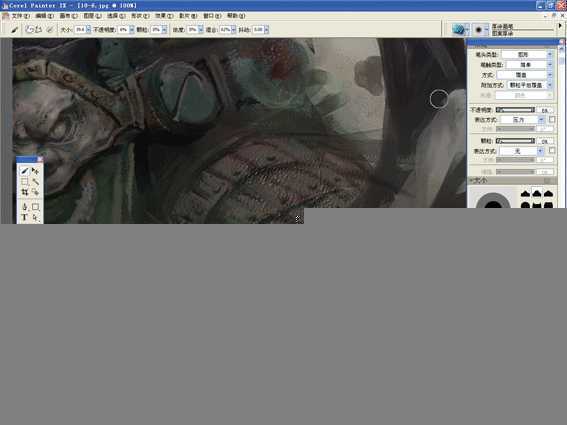The height and width of the screenshot is (425, 567).
Task: Select the Layer Adjuster arrow tool
Action: click(x=35, y=171)
